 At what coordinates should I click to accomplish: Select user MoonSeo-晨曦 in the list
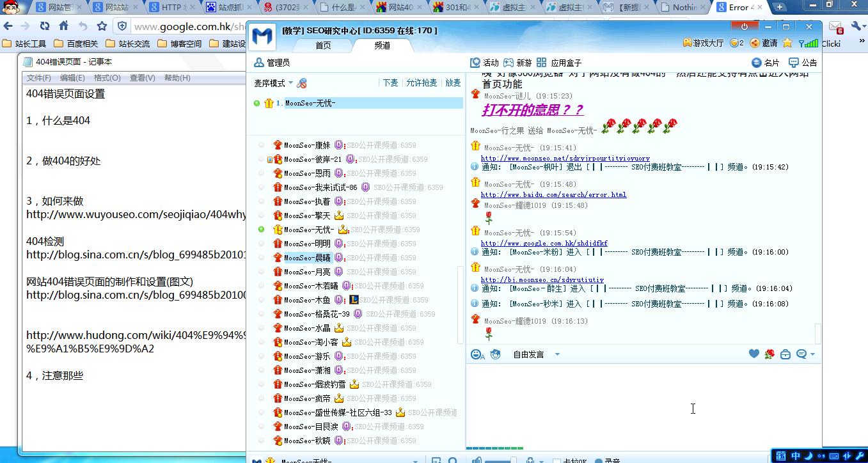pos(307,258)
